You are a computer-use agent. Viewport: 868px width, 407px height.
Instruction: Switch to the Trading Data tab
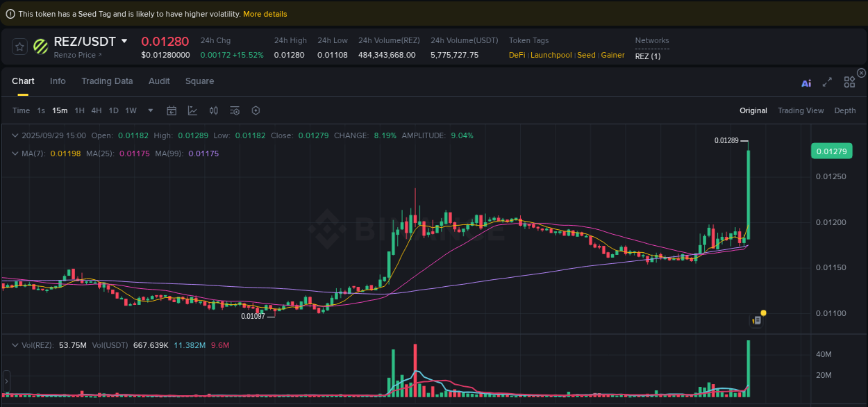point(107,81)
